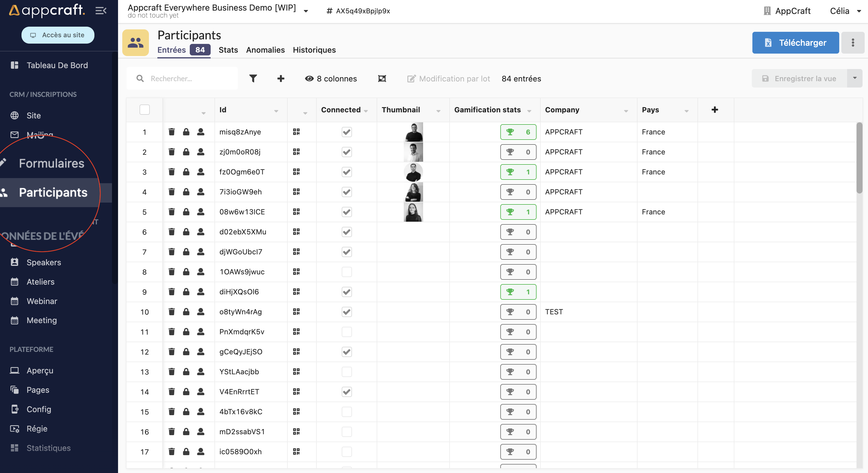868x473 pixels.
Task: Click lock icon for row 3
Action: (186, 172)
